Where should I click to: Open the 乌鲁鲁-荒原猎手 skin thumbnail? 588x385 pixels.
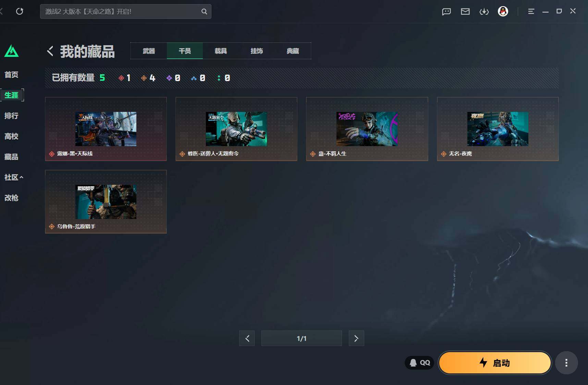click(x=106, y=202)
